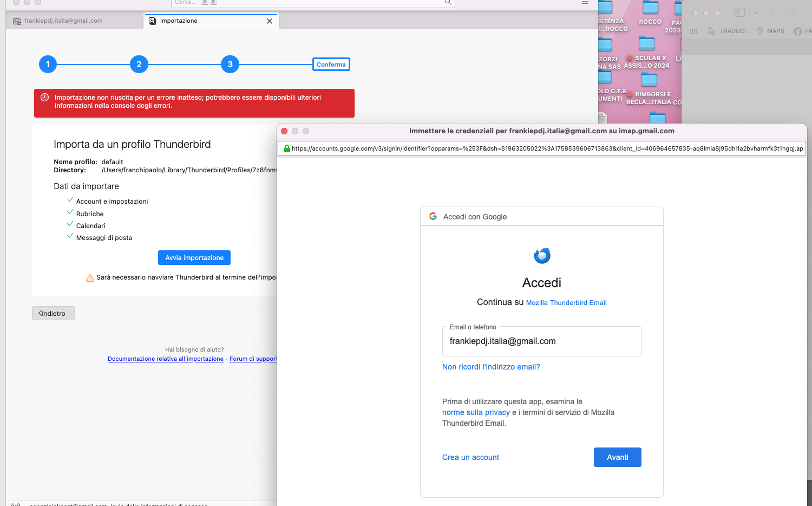Go back in the Safari window

[x=773, y=13]
